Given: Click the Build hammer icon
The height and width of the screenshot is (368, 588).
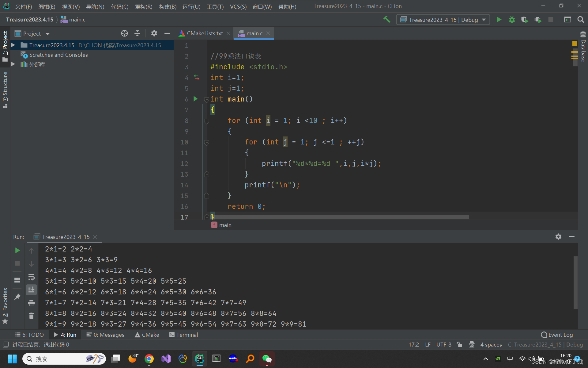Looking at the screenshot, I should tap(387, 20).
